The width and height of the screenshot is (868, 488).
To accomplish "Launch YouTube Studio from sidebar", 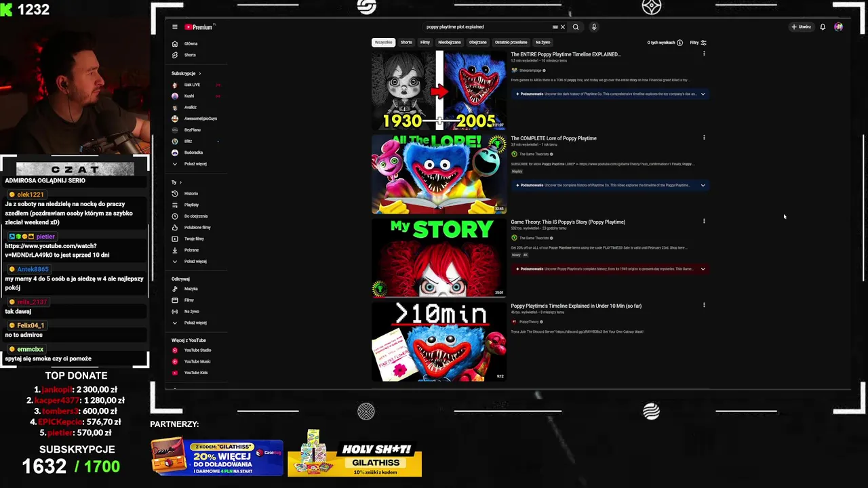I will tap(193, 350).
